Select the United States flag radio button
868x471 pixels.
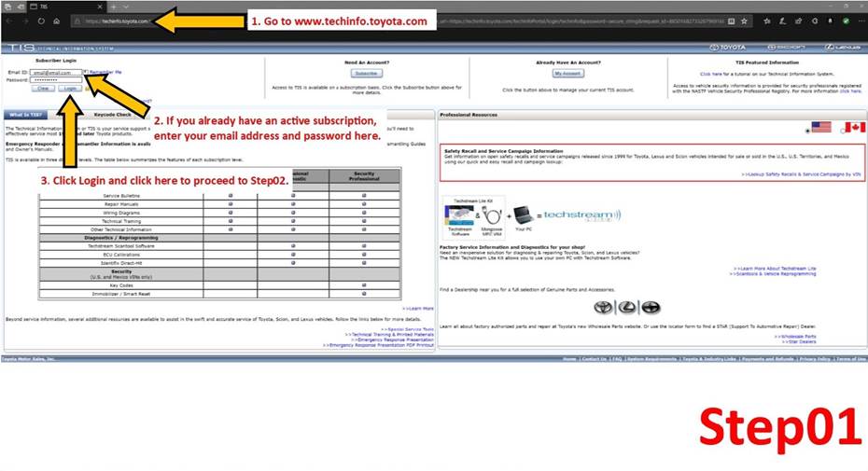[x=807, y=131]
